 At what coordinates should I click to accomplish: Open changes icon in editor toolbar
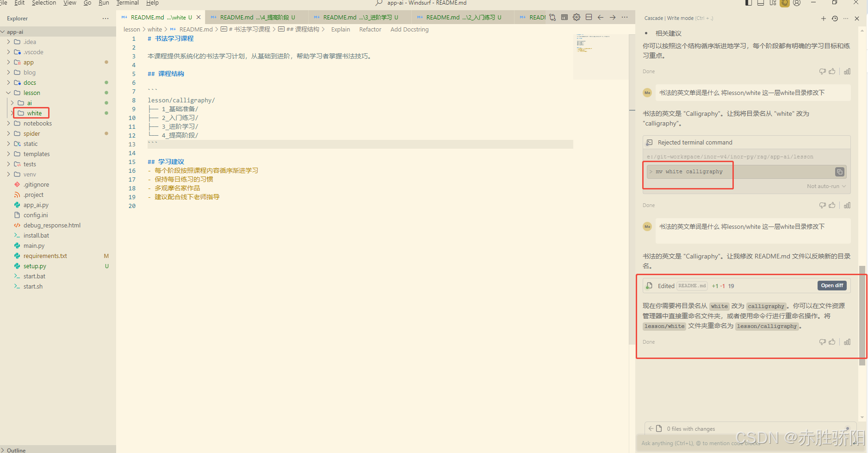[x=552, y=17]
